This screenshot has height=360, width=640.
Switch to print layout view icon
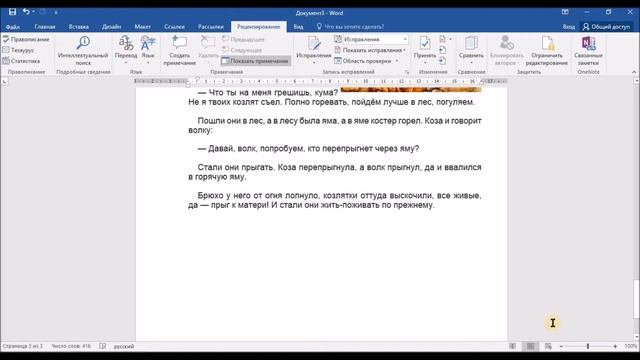[x=531, y=346]
